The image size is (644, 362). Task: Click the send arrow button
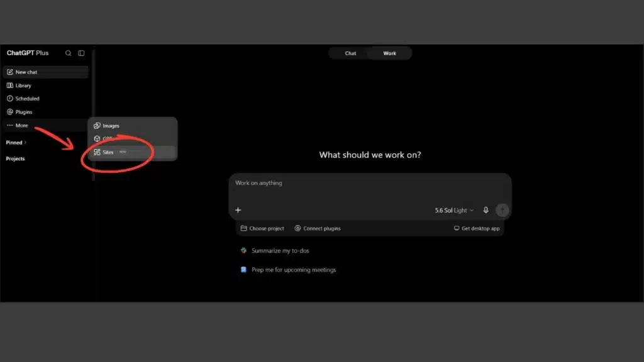click(x=502, y=210)
